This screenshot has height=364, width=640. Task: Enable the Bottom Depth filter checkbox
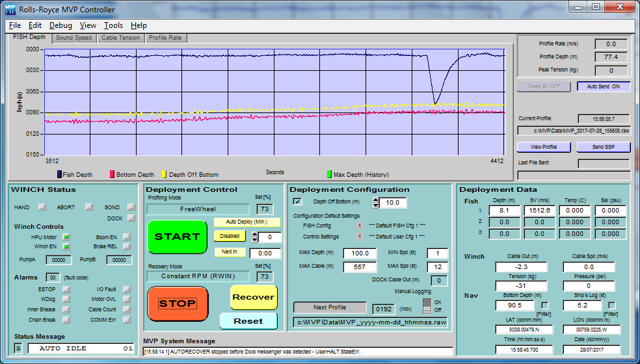click(544, 305)
